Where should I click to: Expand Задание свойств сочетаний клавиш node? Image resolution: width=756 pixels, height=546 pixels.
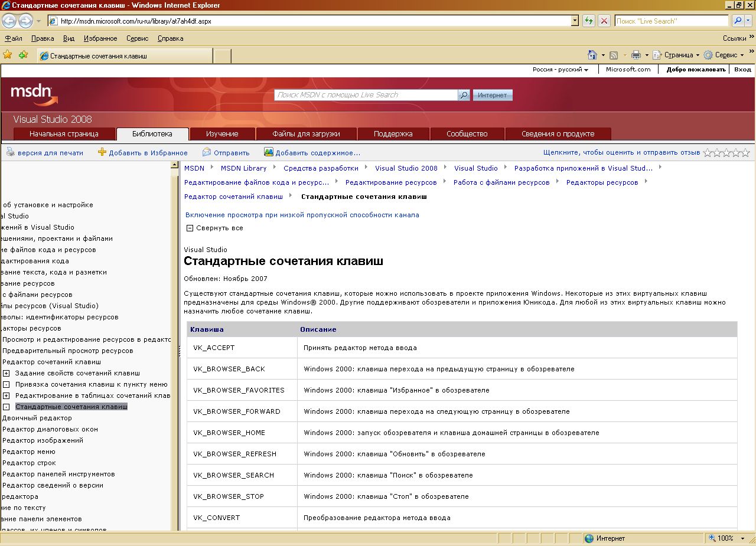click(x=6, y=373)
